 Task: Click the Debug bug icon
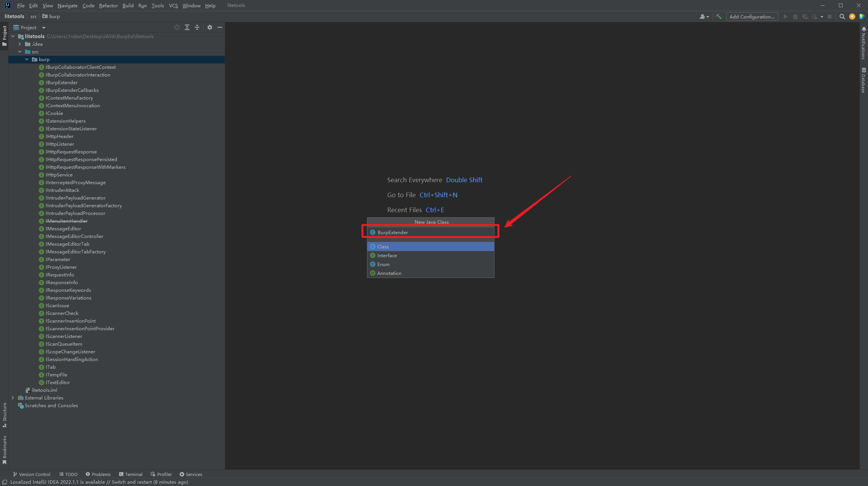click(x=795, y=17)
